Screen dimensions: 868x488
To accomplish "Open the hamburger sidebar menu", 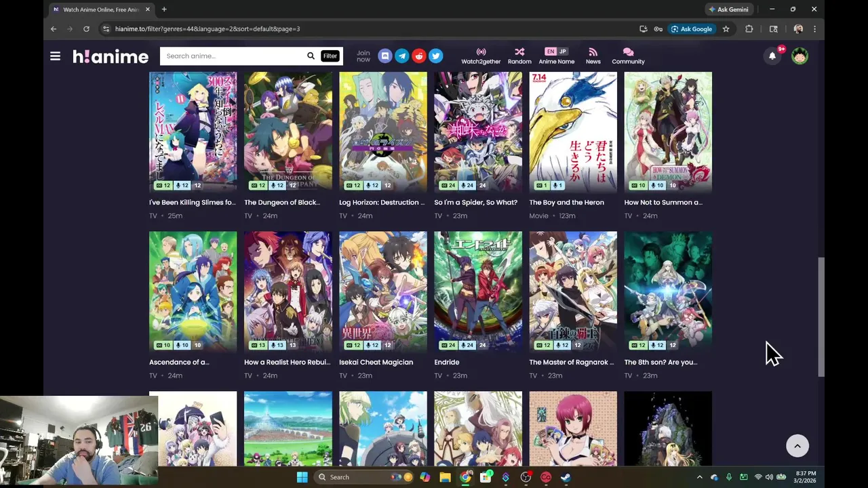I will pyautogui.click(x=55, y=56).
